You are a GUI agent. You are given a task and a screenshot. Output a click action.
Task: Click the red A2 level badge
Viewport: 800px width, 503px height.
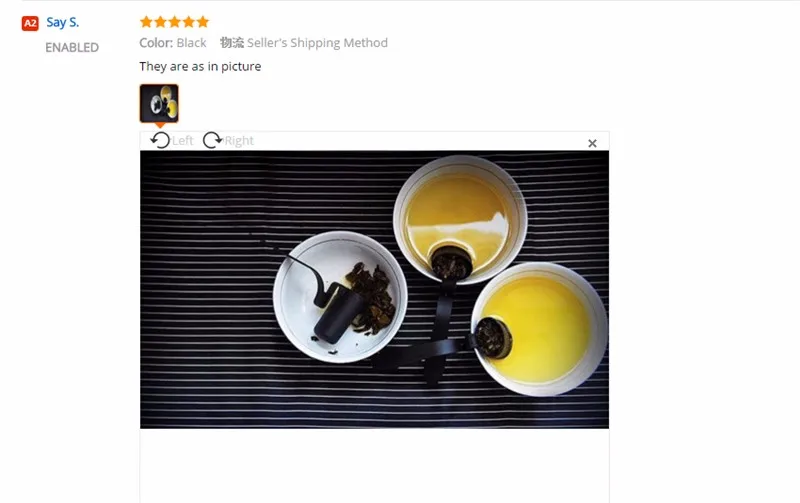(30, 23)
